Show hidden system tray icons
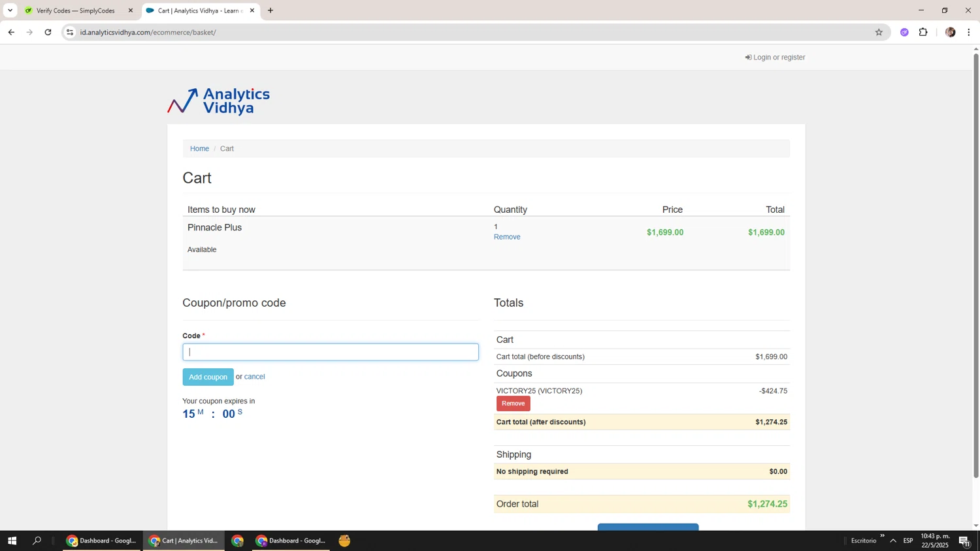The height and width of the screenshot is (551, 980). pyautogui.click(x=893, y=541)
